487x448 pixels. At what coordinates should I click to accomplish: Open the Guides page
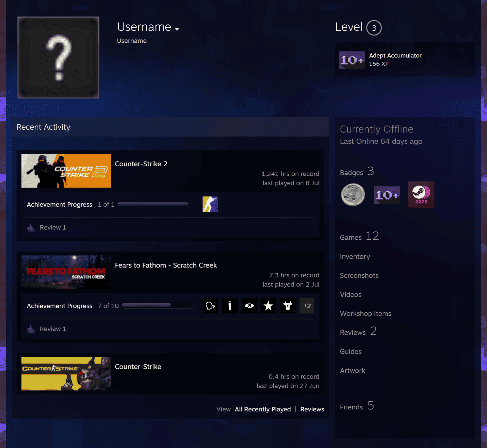coord(351,352)
